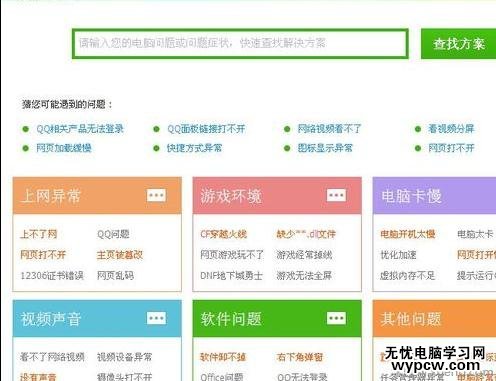Image resolution: width=496 pixels, height=381 pixels.
Task: Select 网页乱码 entry
Action: (x=115, y=276)
